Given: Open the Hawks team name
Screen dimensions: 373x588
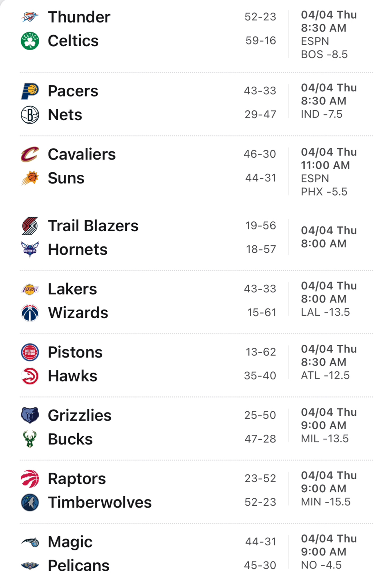Looking at the screenshot, I should point(72,376).
